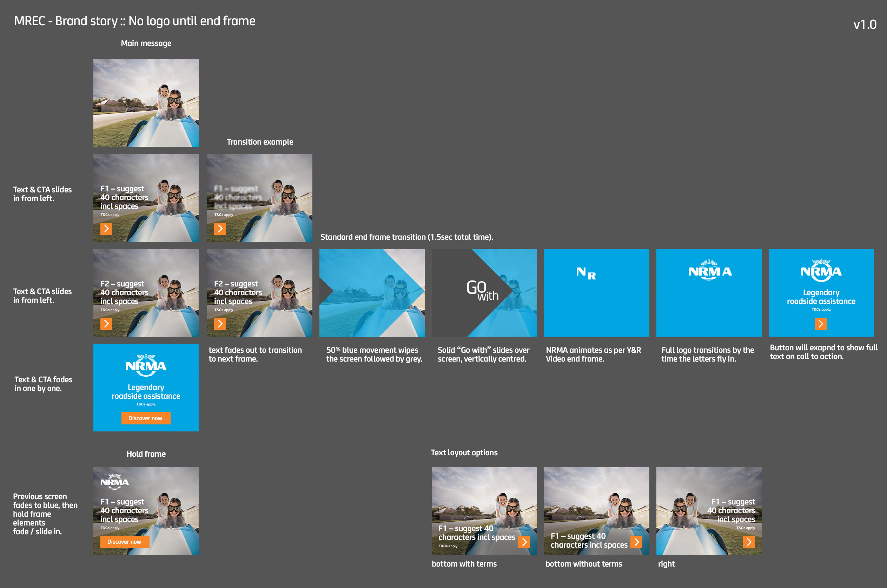Viewport: 887px width, 588px height.
Task: Click the 'v1.0' version label
Action: click(865, 24)
